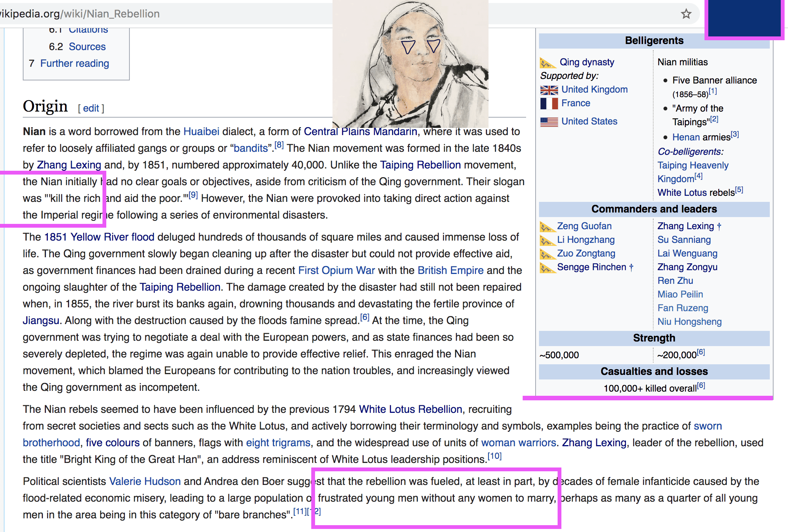The height and width of the screenshot is (532, 788).
Task: Jump to Further reading section
Action: [x=74, y=63]
